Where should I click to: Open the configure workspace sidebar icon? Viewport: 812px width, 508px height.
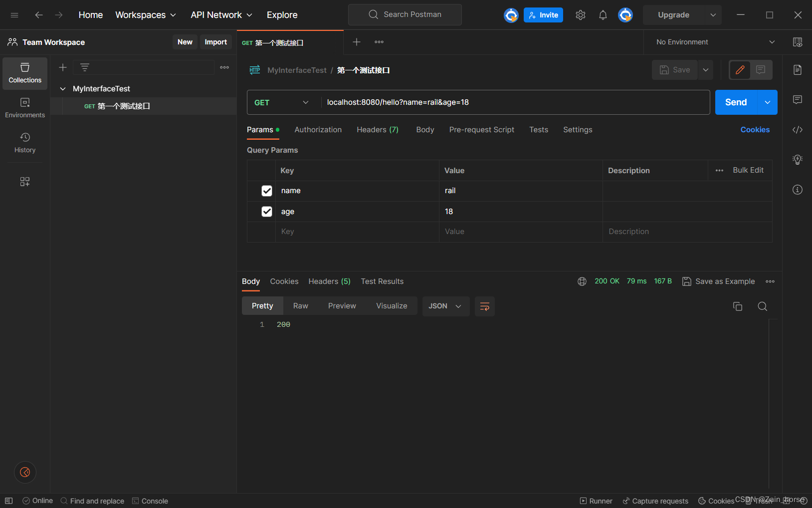(x=25, y=182)
